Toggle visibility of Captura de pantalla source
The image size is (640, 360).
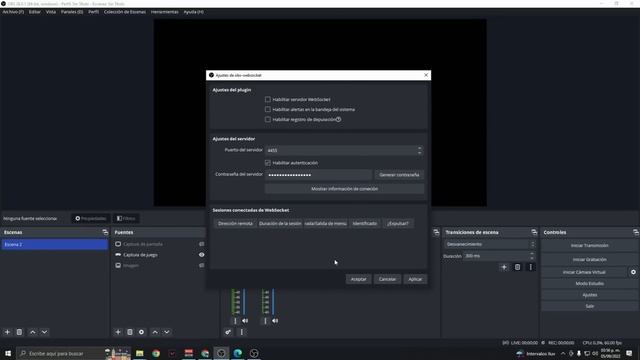coord(202,244)
